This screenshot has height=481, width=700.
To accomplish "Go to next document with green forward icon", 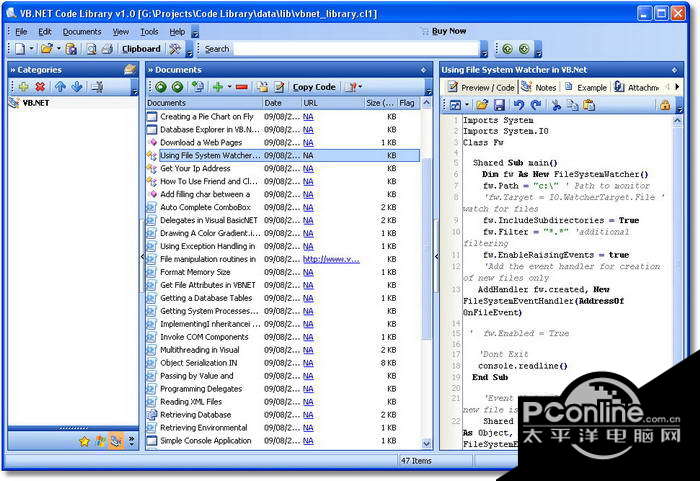I will (x=177, y=87).
